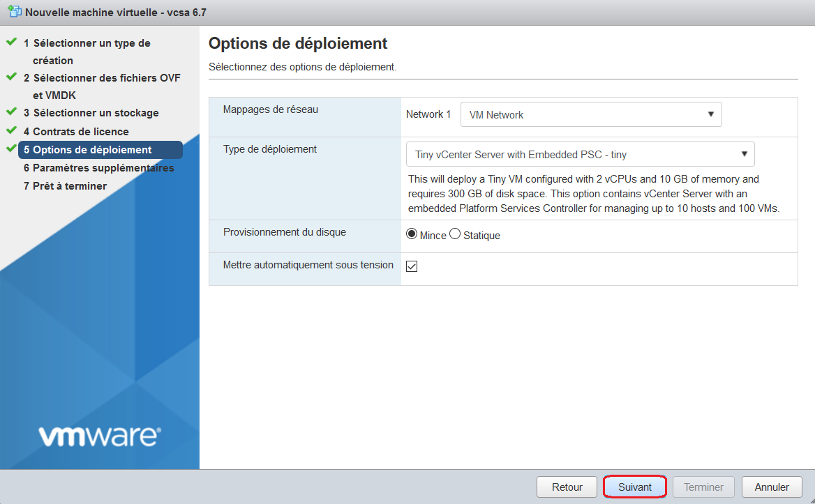Select Statique disk provisioning
Viewport: 815px width, 504px height.
[455, 234]
